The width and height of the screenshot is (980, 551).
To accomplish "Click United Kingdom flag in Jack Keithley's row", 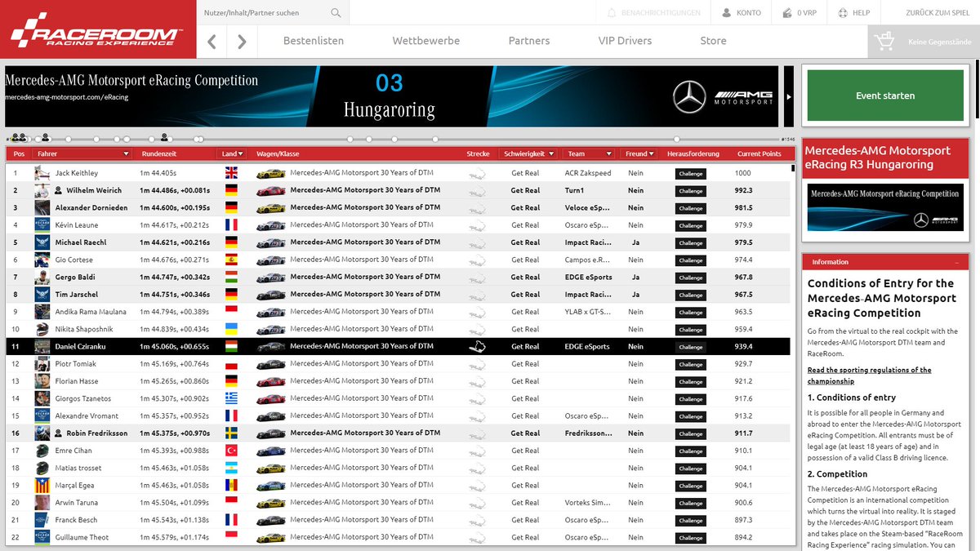I will coord(231,173).
